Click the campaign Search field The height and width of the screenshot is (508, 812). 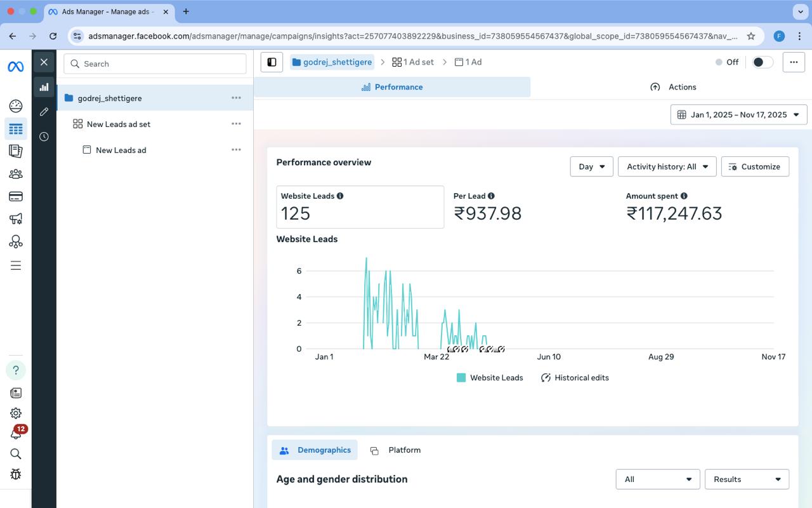tap(155, 63)
